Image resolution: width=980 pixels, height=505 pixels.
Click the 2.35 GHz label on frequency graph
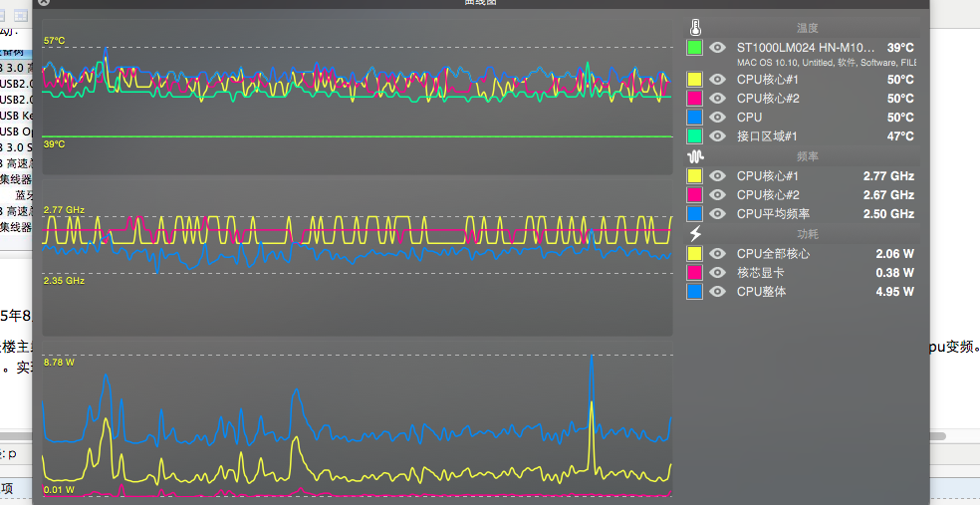(x=64, y=281)
